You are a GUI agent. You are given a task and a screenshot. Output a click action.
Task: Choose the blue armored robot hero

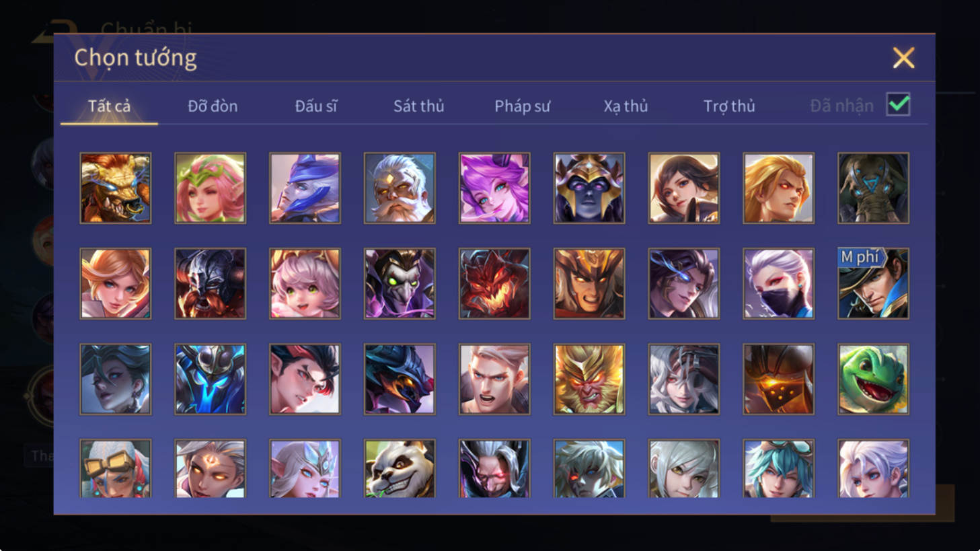211,379
